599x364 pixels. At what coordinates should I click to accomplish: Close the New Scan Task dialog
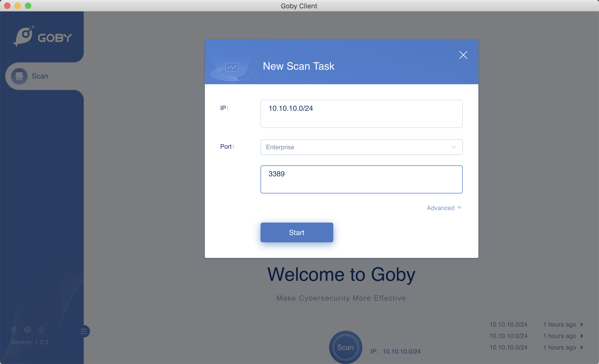click(463, 55)
